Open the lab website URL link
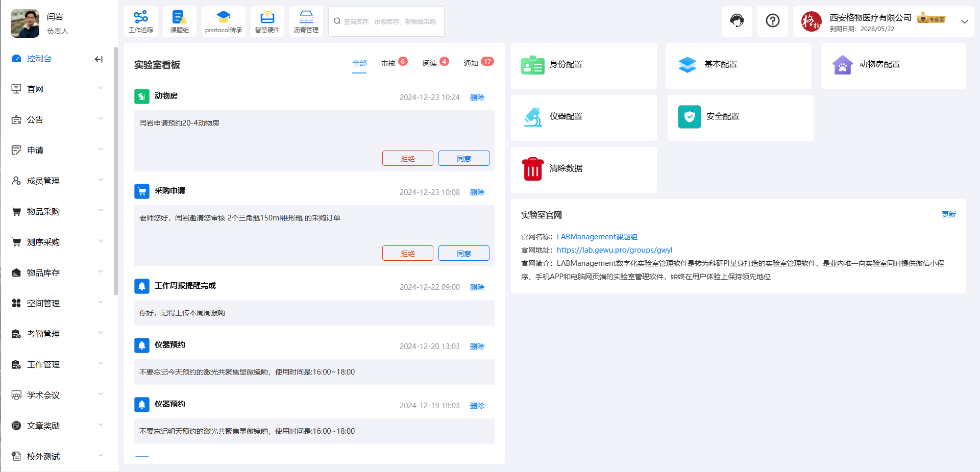Viewport: 980px width, 472px height. (615, 250)
